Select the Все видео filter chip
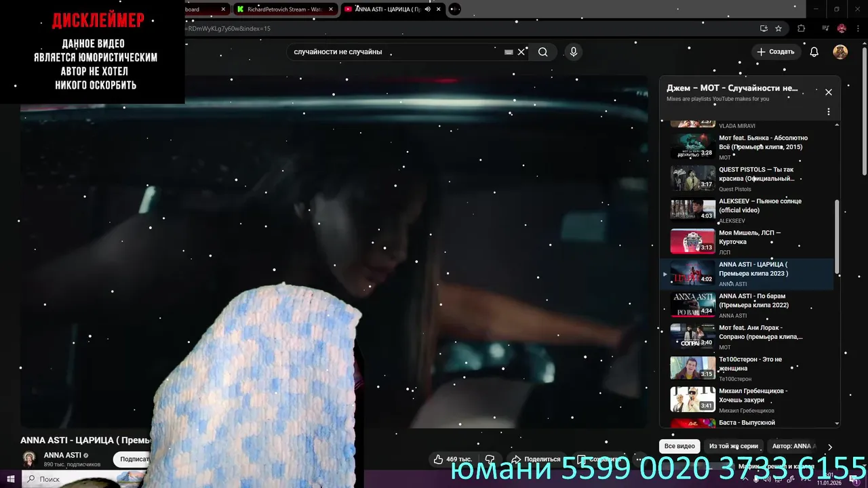Screen dimensions: 868x488 [679, 447]
